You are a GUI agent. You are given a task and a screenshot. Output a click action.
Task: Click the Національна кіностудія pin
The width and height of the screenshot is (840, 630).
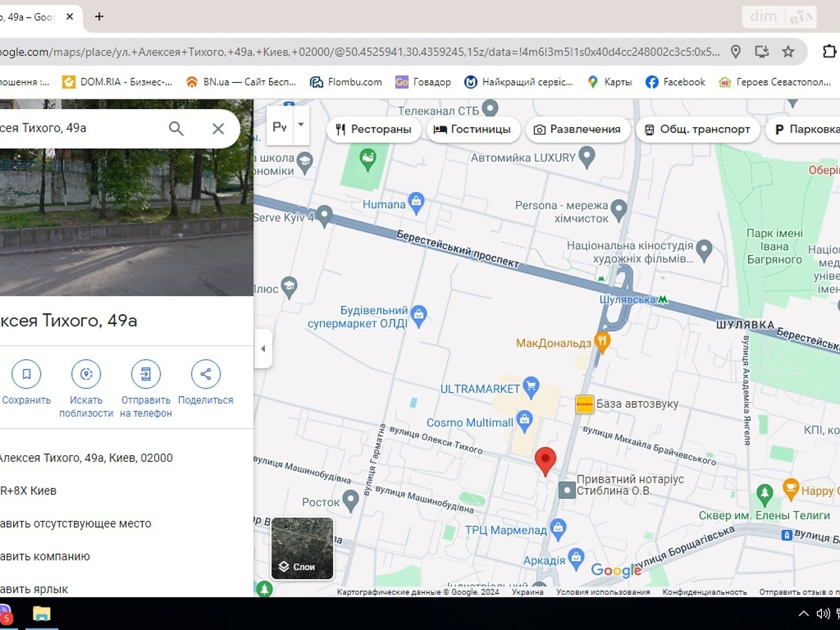tap(704, 250)
